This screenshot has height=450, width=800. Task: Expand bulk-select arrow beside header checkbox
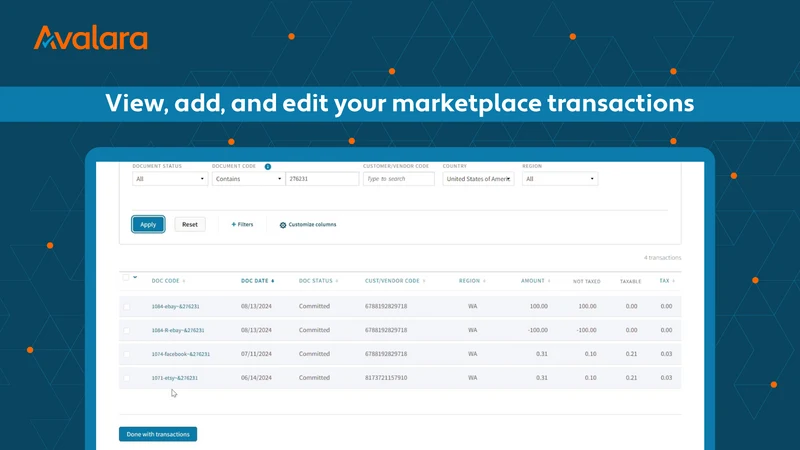pyautogui.click(x=135, y=278)
